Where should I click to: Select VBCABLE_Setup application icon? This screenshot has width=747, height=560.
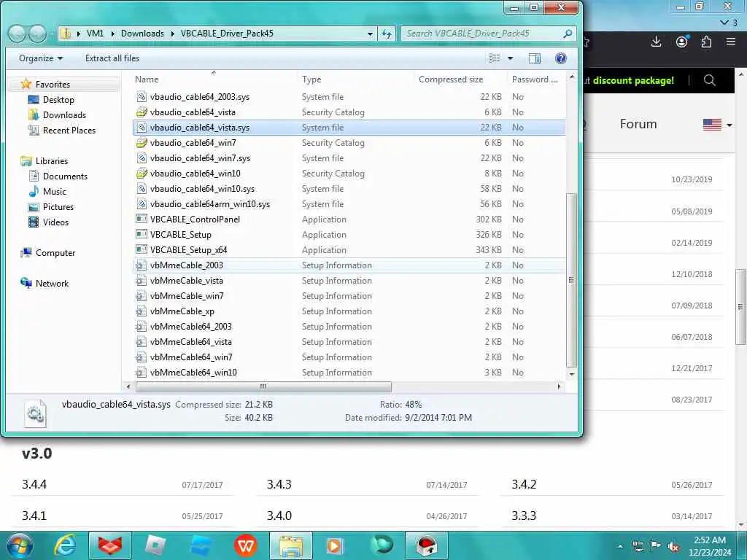coord(142,234)
